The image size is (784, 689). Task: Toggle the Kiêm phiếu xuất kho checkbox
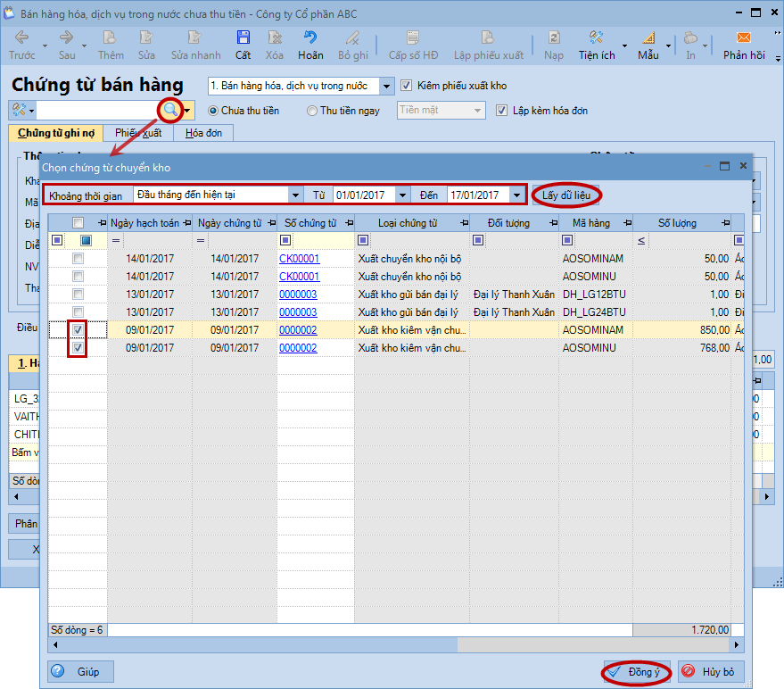click(406, 86)
